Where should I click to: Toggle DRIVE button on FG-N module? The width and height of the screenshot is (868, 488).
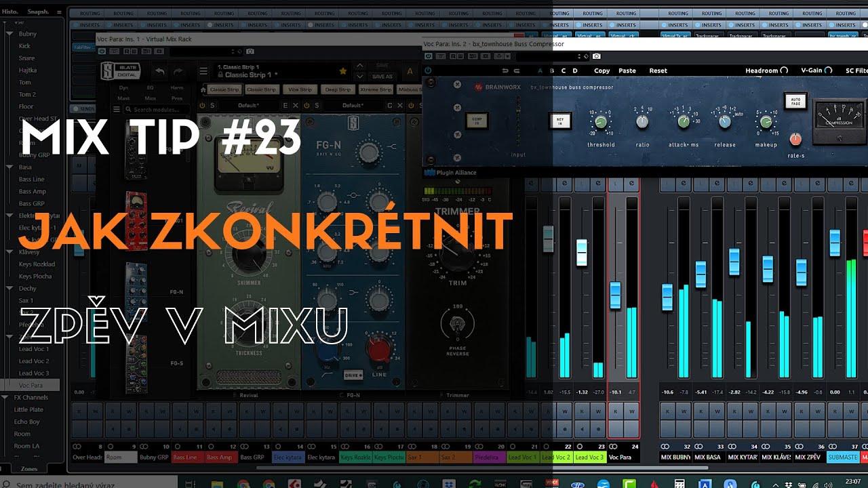pos(353,374)
